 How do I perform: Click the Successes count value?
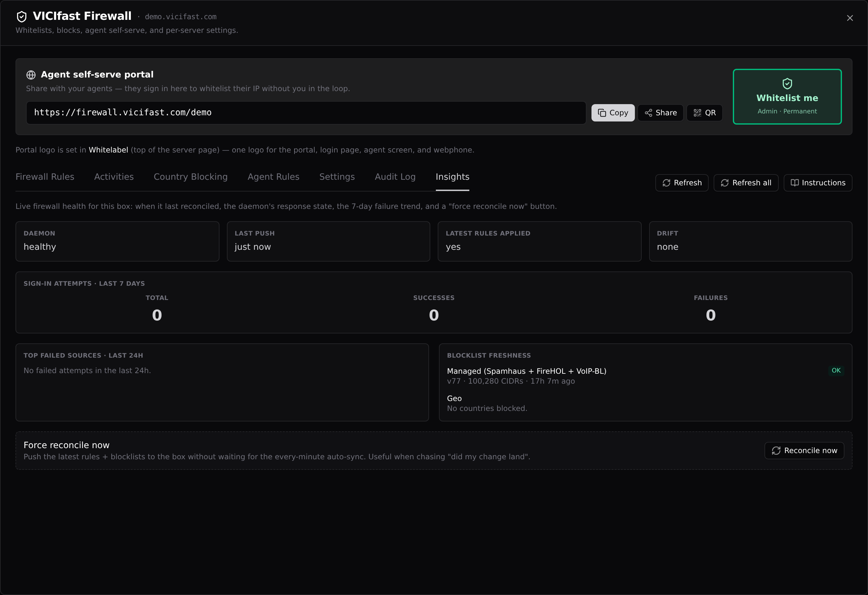(x=434, y=315)
